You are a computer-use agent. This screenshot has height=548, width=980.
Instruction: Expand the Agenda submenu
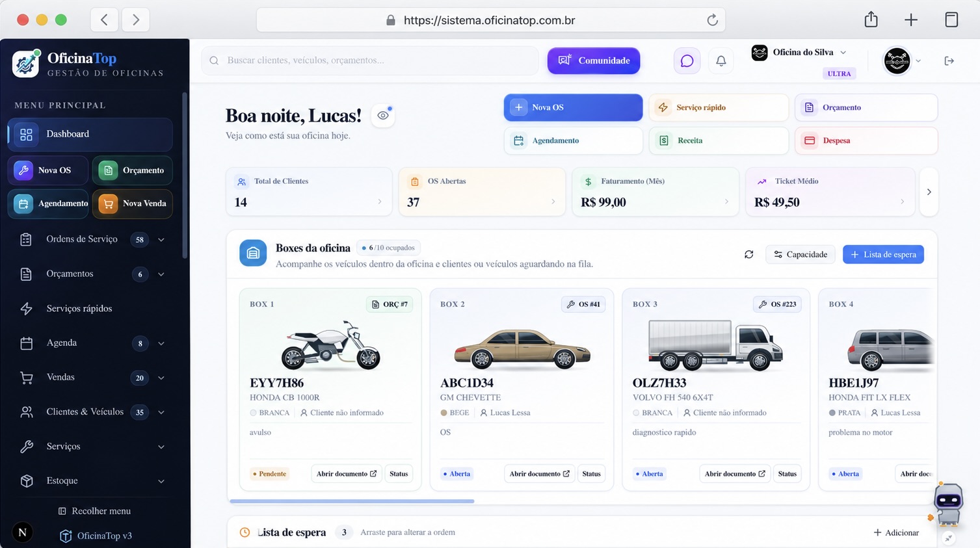[161, 343]
